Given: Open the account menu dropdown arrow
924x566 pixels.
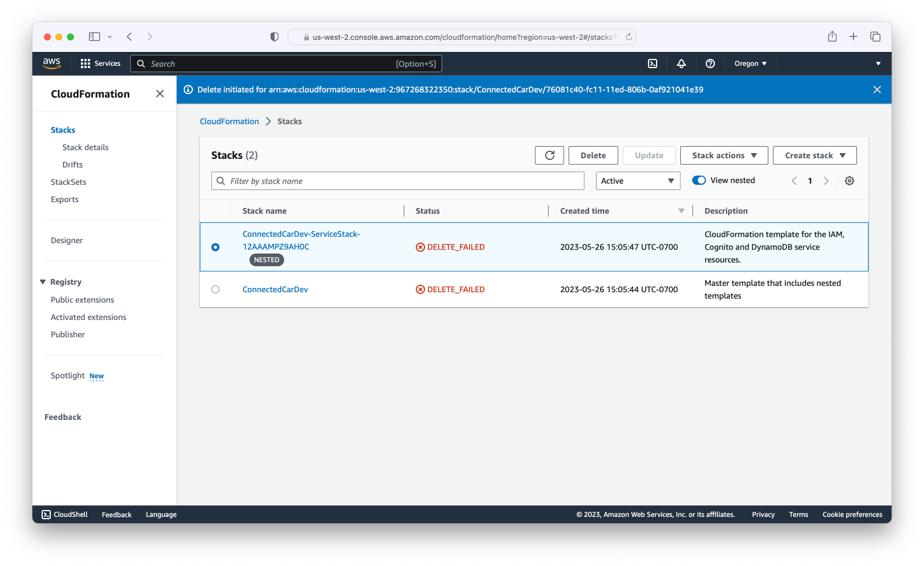Looking at the screenshot, I should click(x=878, y=64).
